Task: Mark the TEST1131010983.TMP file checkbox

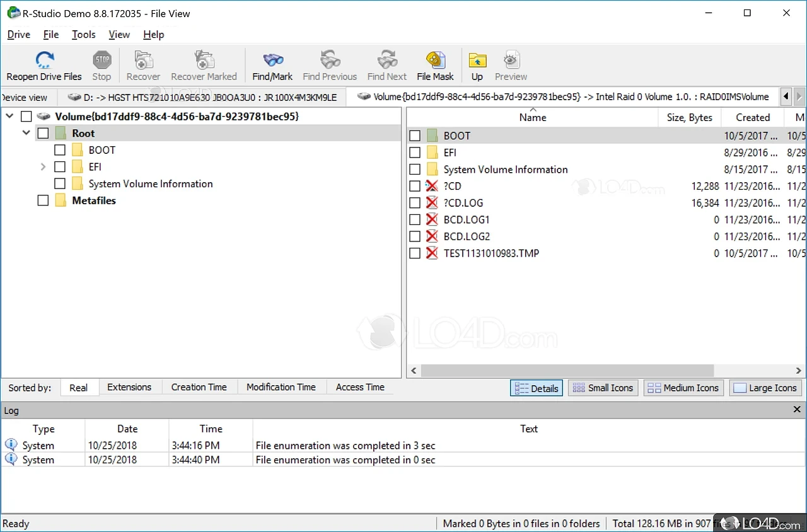Action: tap(415, 253)
